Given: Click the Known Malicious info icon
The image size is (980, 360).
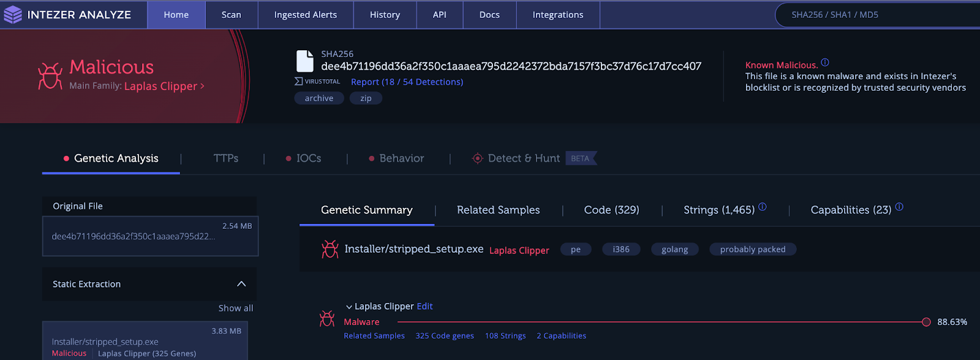Looking at the screenshot, I should point(825,63).
